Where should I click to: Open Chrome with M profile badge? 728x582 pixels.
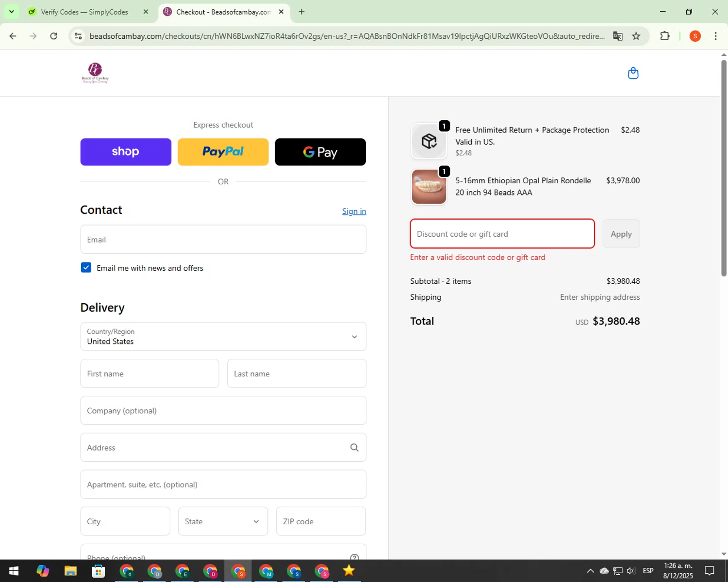tap(266, 571)
